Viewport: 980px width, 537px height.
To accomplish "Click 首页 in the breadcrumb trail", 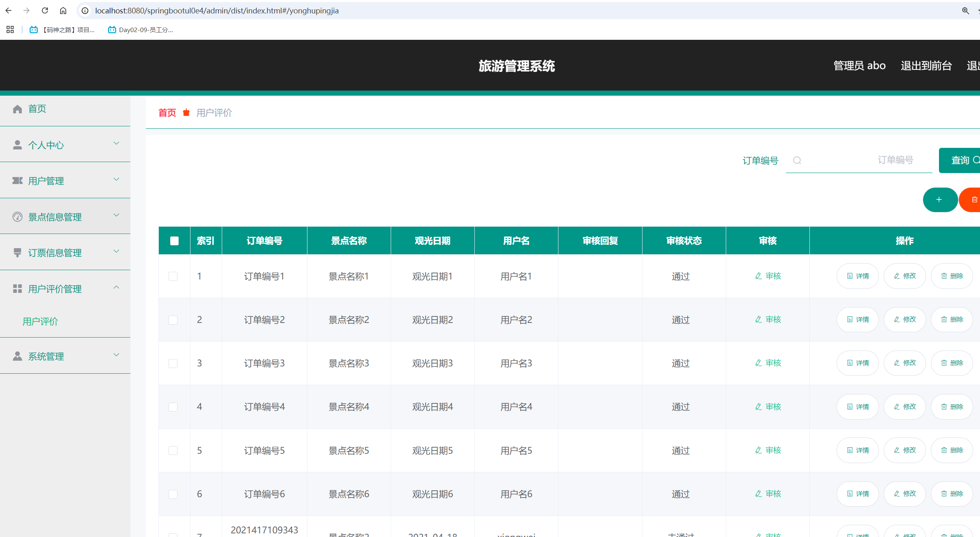I will [x=167, y=113].
